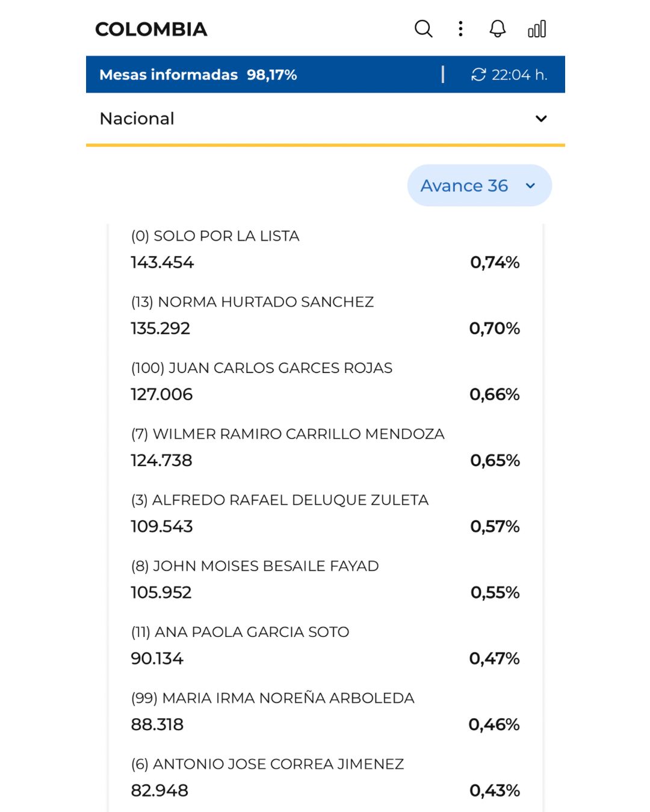
Task: Select the SOLO POR LA LISTA row
Action: point(325,250)
